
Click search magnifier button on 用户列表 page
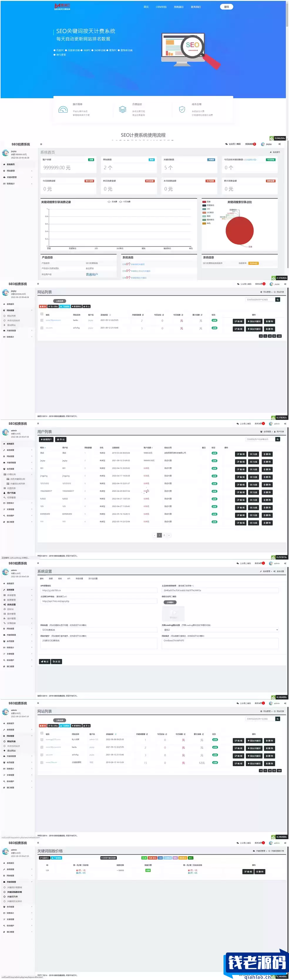coord(278,440)
